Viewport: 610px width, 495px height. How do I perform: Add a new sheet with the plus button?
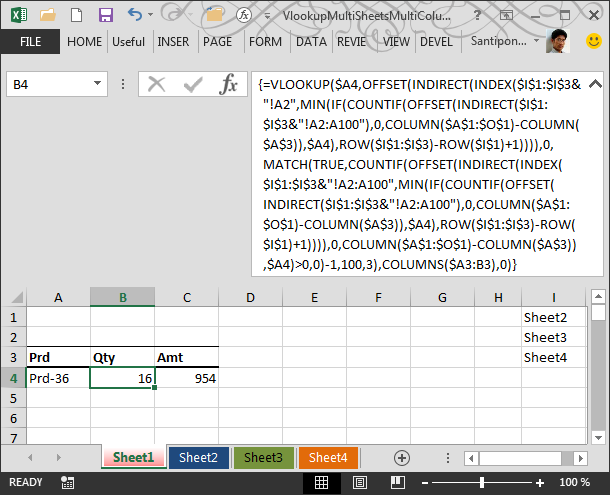pos(402,457)
